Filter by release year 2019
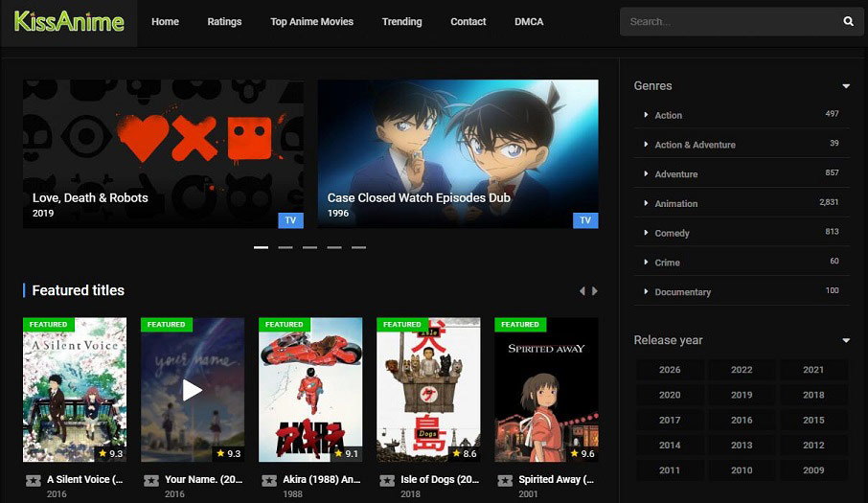 pyautogui.click(x=742, y=395)
